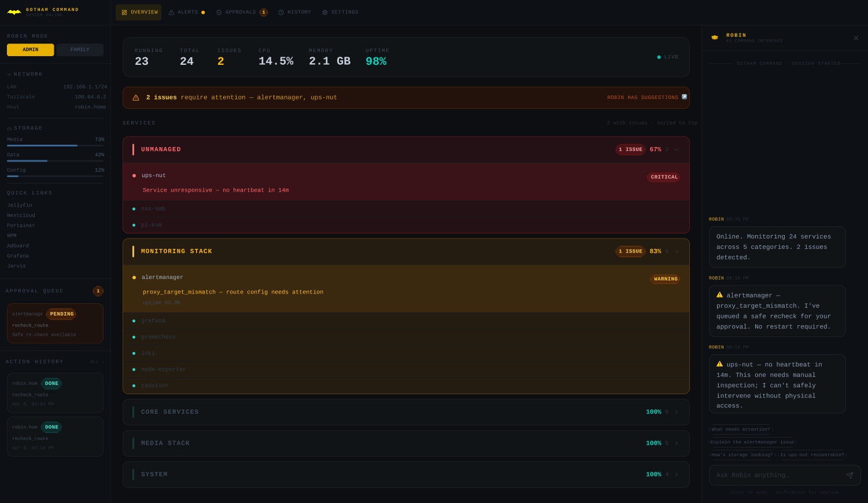Select the loki service row
Image resolution: width=868 pixels, height=503 pixels.
click(406, 353)
